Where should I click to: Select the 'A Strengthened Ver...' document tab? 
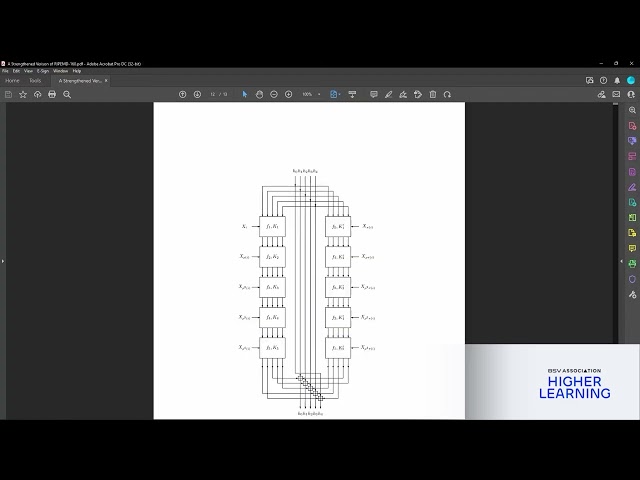pos(80,81)
